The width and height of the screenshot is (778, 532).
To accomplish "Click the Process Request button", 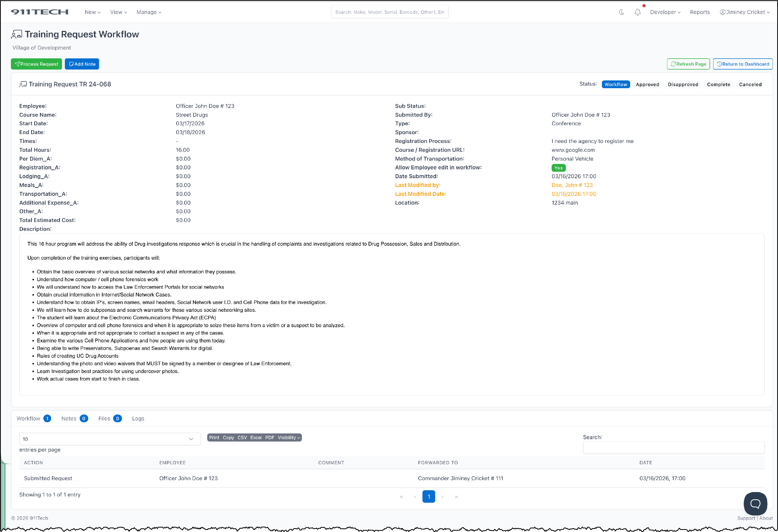I will click(x=36, y=64).
